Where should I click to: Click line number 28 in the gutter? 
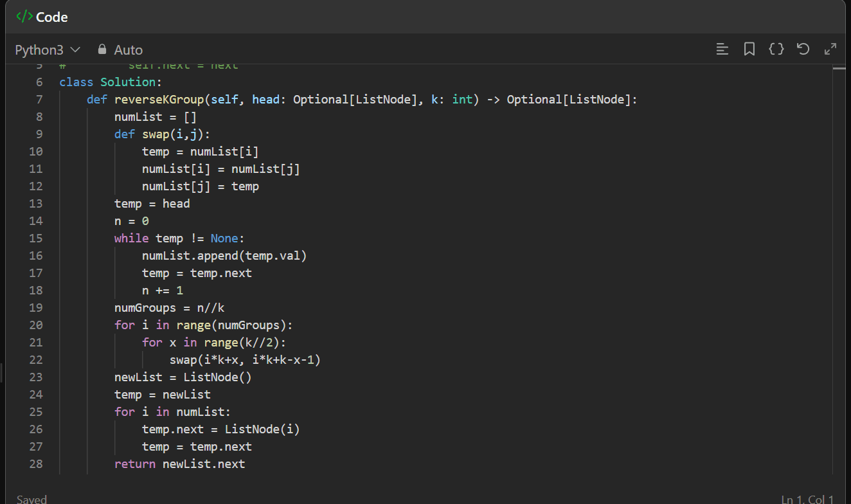point(36,464)
